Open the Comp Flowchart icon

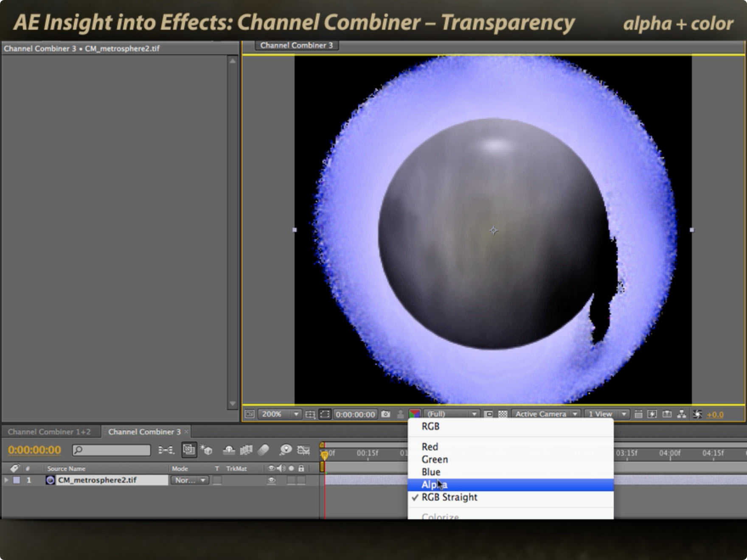(682, 414)
